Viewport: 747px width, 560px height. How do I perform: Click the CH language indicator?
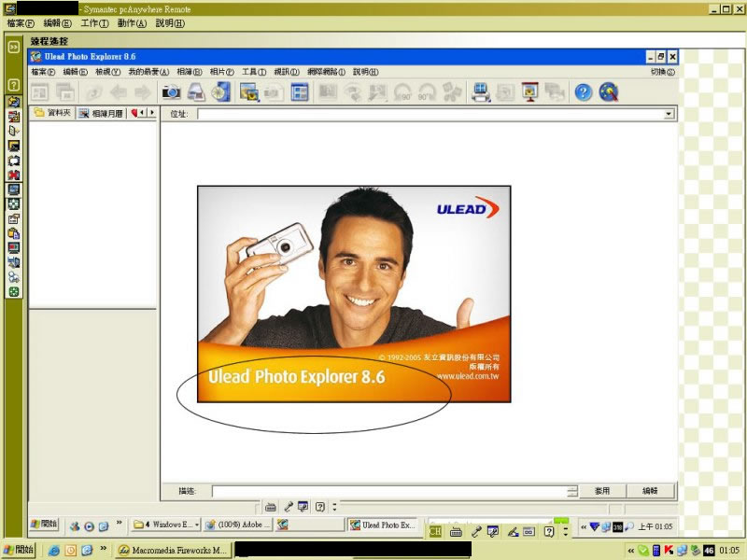tap(435, 531)
